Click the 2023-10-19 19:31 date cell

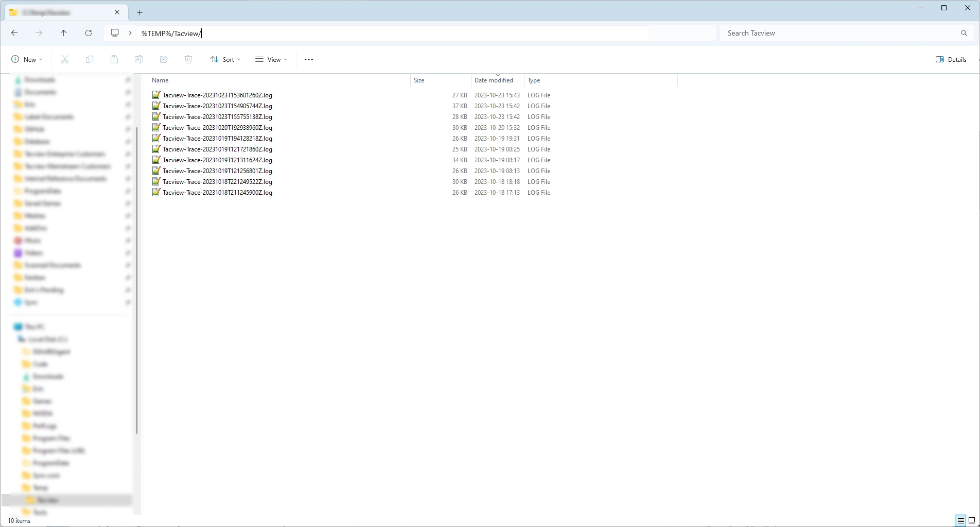click(497, 139)
